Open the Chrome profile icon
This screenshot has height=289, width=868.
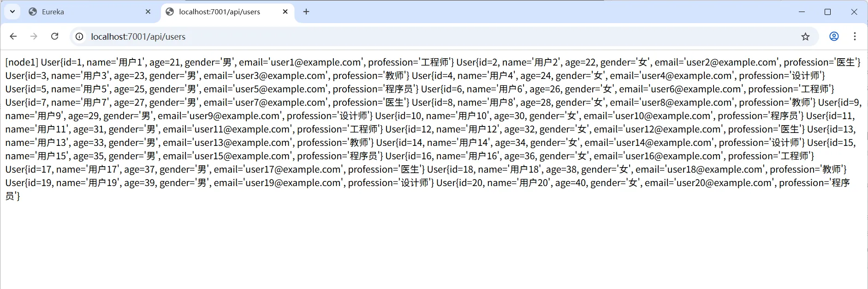coord(834,36)
